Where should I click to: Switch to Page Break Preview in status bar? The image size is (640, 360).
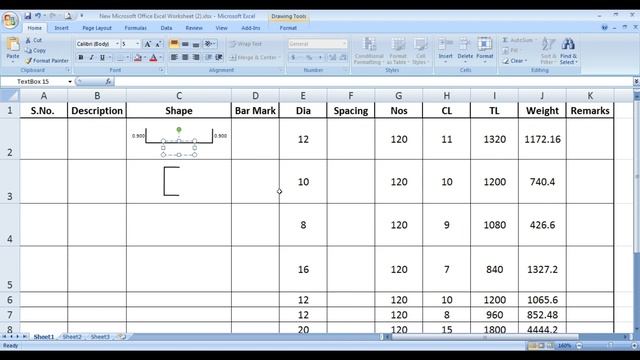(x=551, y=346)
